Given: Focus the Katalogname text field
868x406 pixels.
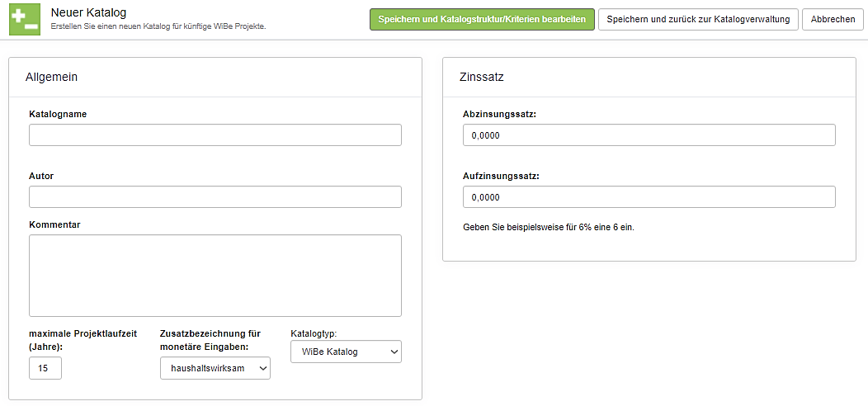Looking at the screenshot, I should click(x=215, y=135).
